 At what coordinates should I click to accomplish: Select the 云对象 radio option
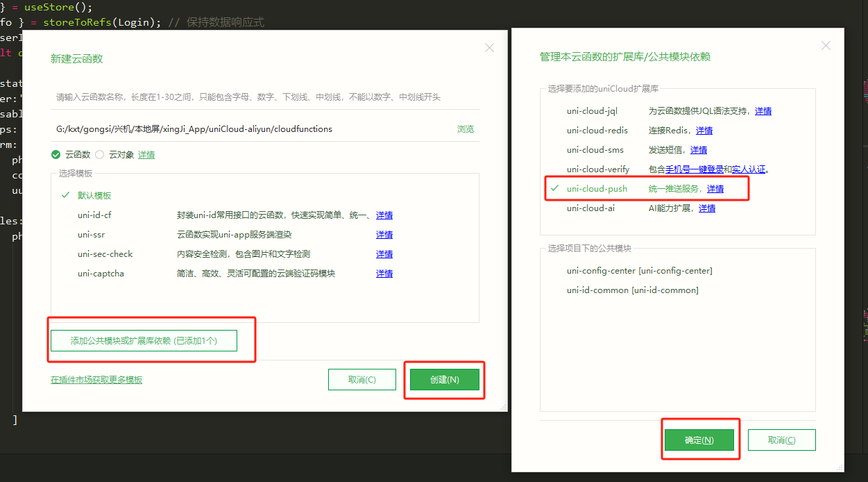[x=114, y=155]
